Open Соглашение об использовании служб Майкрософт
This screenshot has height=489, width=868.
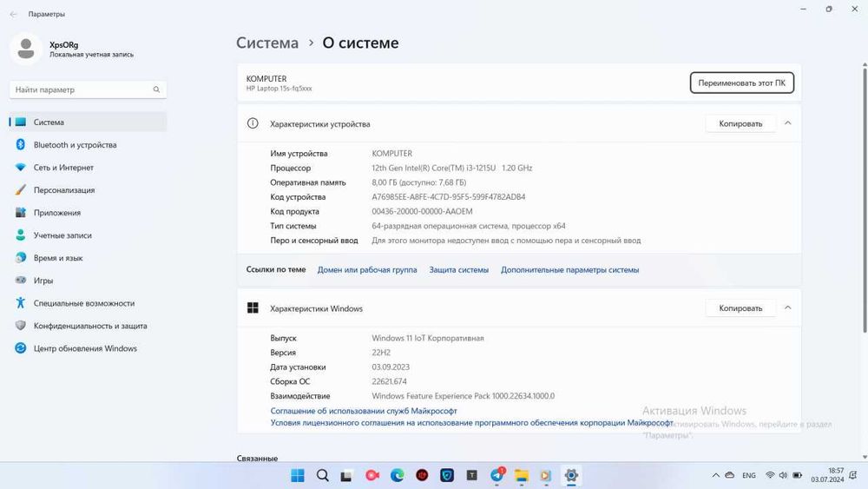(364, 411)
